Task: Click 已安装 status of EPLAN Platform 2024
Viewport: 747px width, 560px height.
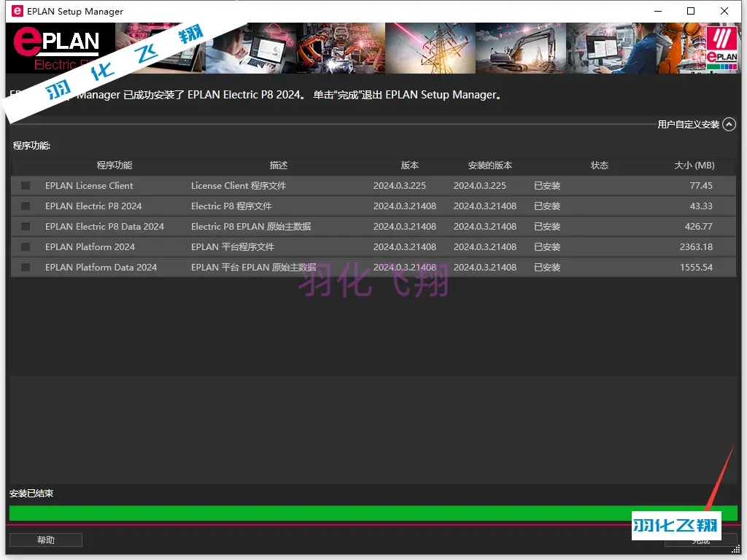Action: coord(547,247)
